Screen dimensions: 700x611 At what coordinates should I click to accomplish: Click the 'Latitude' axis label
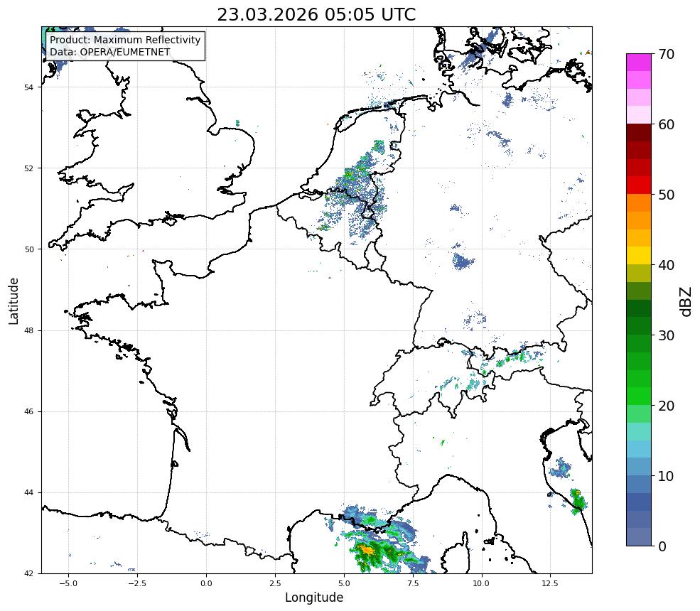click(x=14, y=301)
